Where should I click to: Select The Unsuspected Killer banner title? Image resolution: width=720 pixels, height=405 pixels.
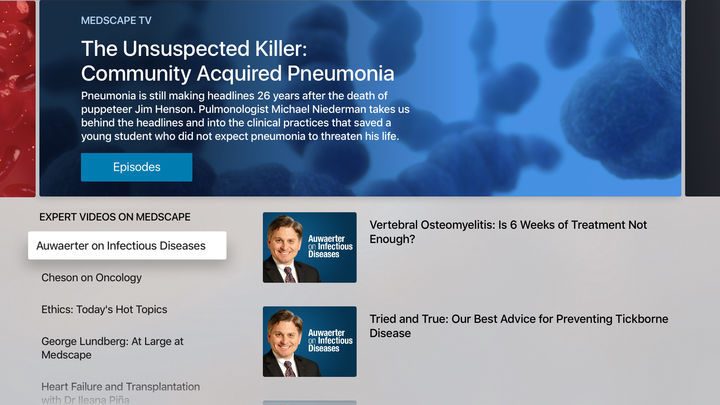tap(237, 61)
